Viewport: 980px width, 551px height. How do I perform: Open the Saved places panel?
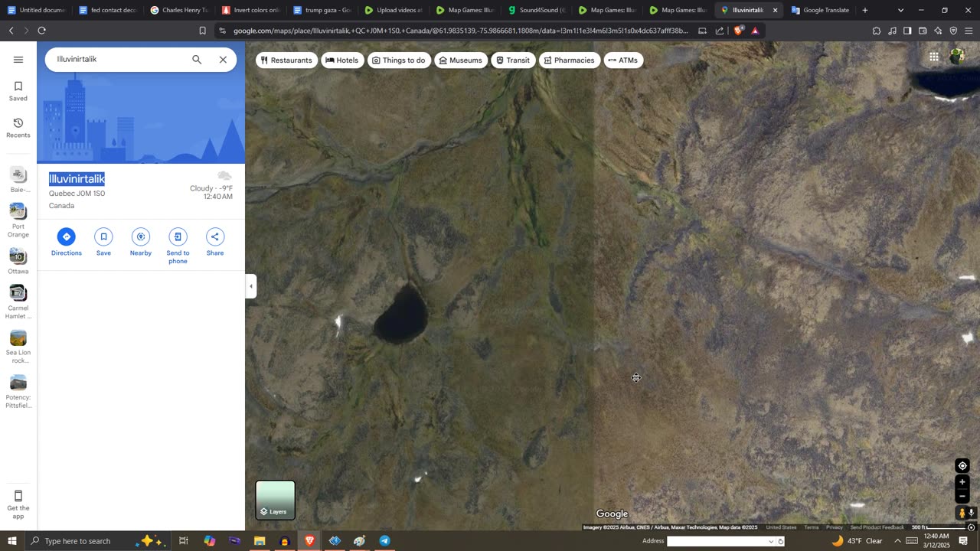[18, 91]
